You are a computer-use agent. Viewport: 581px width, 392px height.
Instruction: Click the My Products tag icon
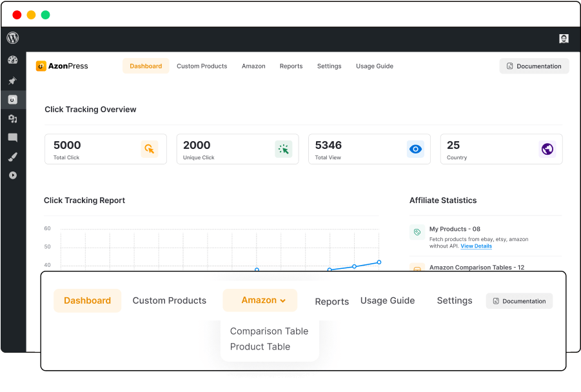[417, 232]
